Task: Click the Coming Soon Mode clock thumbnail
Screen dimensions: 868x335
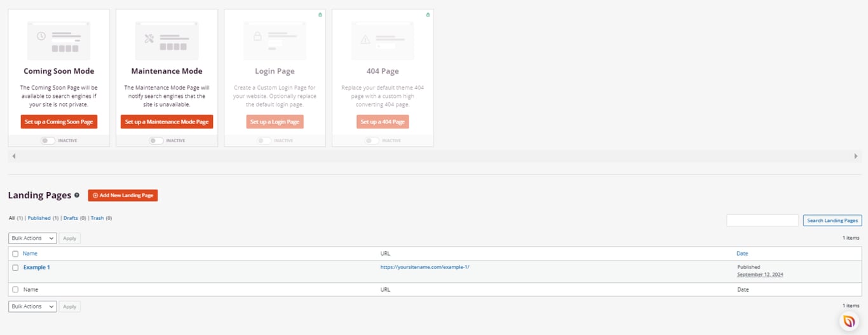Action: pos(58,41)
